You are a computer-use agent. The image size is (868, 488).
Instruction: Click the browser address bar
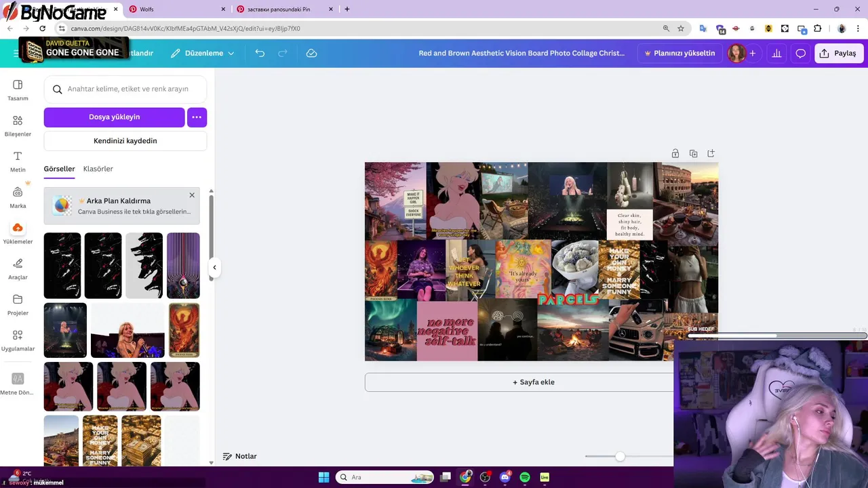click(359, 28)
